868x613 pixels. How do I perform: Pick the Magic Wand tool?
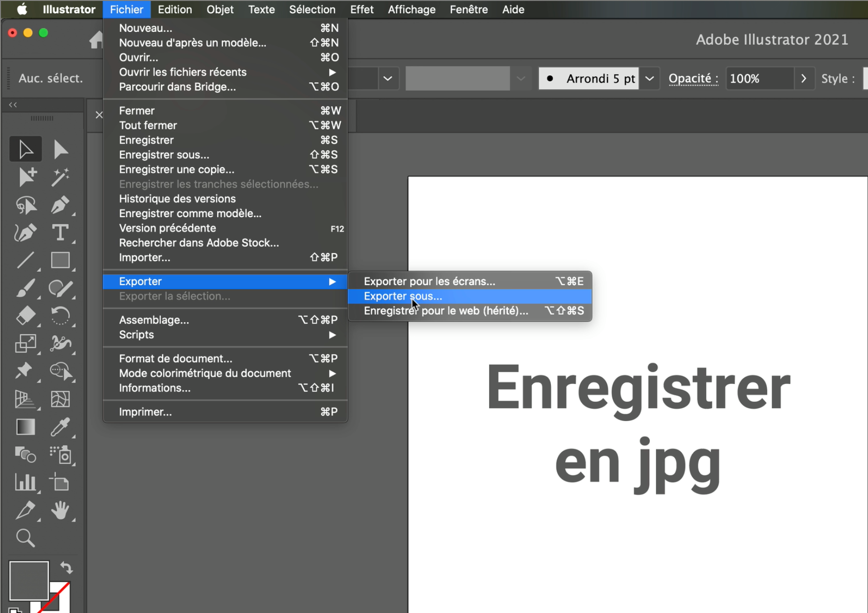pyautogui.click(x=60, y=177)
